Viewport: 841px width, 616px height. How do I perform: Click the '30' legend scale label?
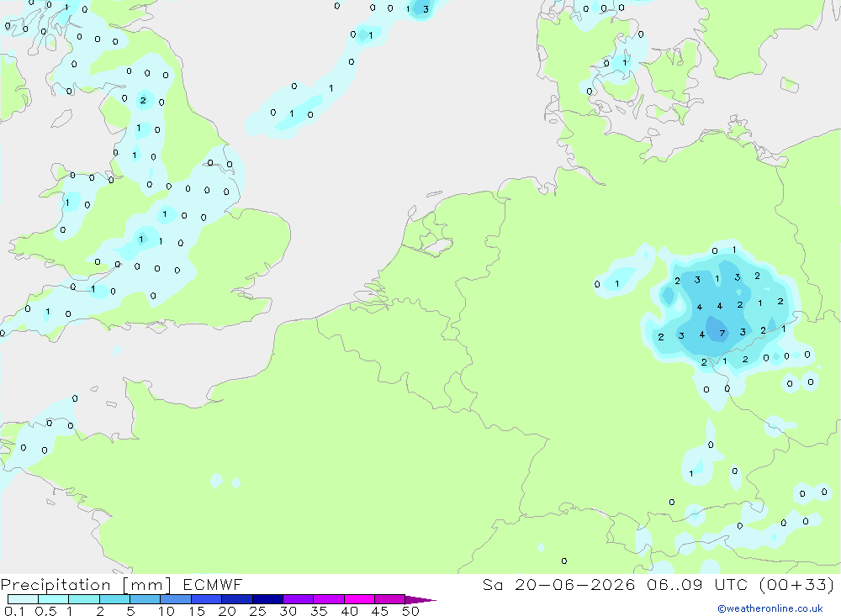click(288, 611)
